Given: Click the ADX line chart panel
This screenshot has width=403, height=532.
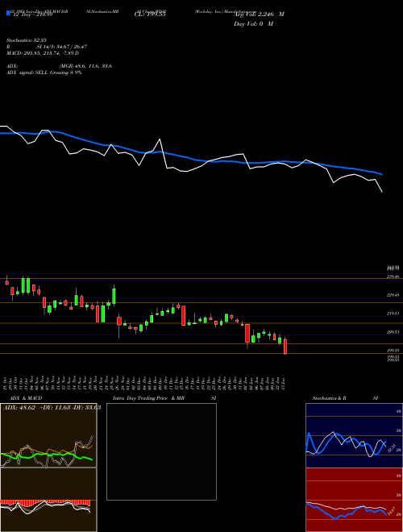Looking at the screenshot, I should click(x=48, y=435).
